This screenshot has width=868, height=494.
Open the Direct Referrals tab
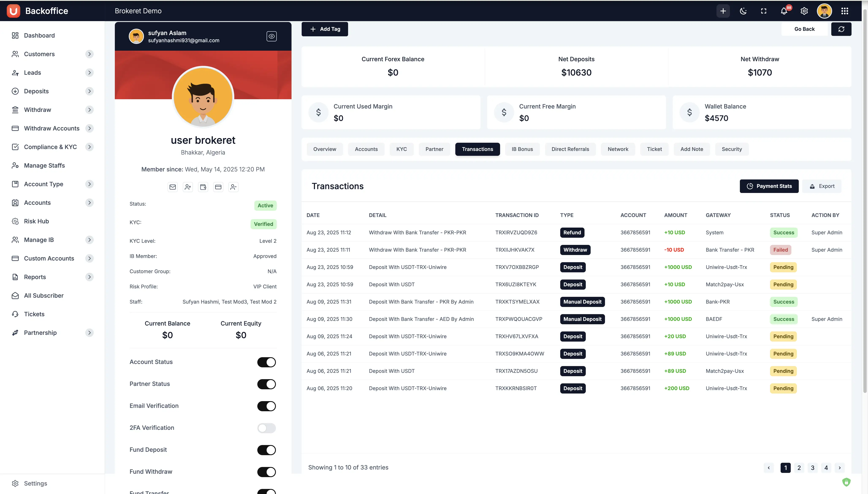570,149
